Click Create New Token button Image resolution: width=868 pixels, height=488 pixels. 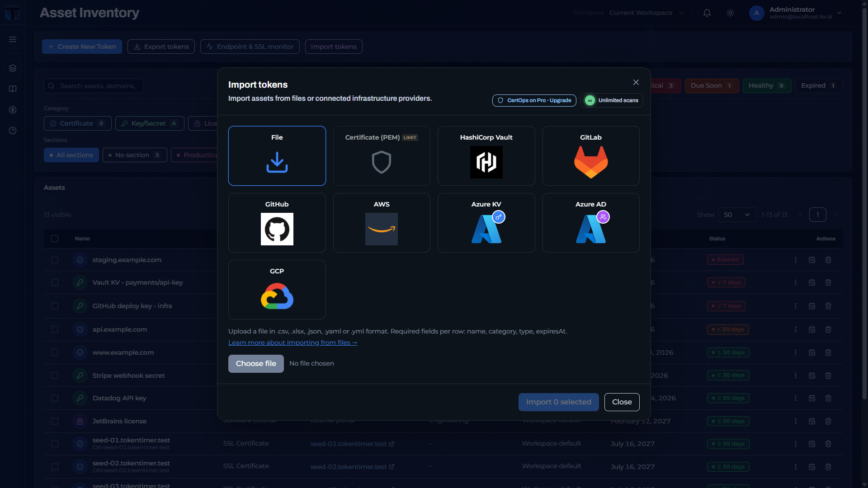coord(82,47)
